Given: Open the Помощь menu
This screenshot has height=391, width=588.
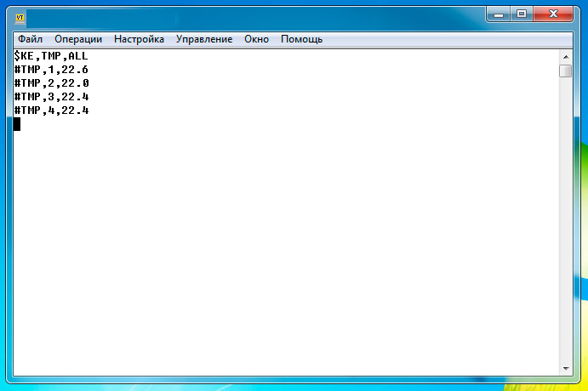Looking at the screenshot, I should 302,39.
